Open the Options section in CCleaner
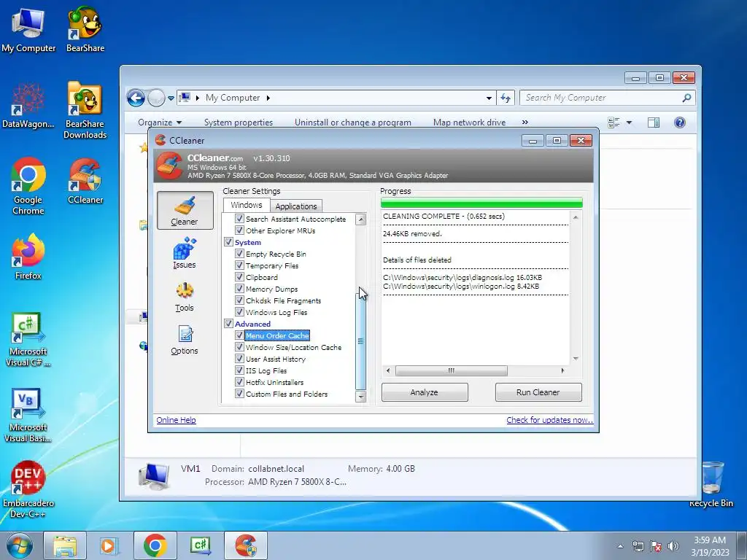This screenshot has width=747, height=560. pos(185,340)
